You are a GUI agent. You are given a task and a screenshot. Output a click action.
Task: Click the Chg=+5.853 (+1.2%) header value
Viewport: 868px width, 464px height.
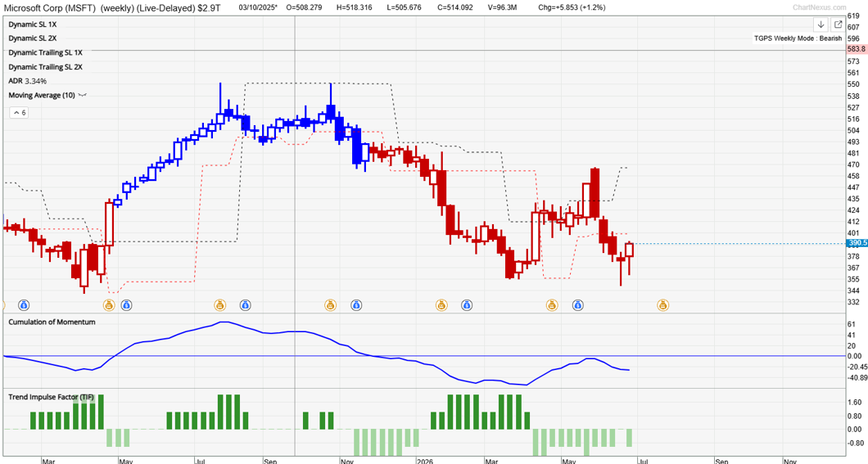click(x=572, y=7)
